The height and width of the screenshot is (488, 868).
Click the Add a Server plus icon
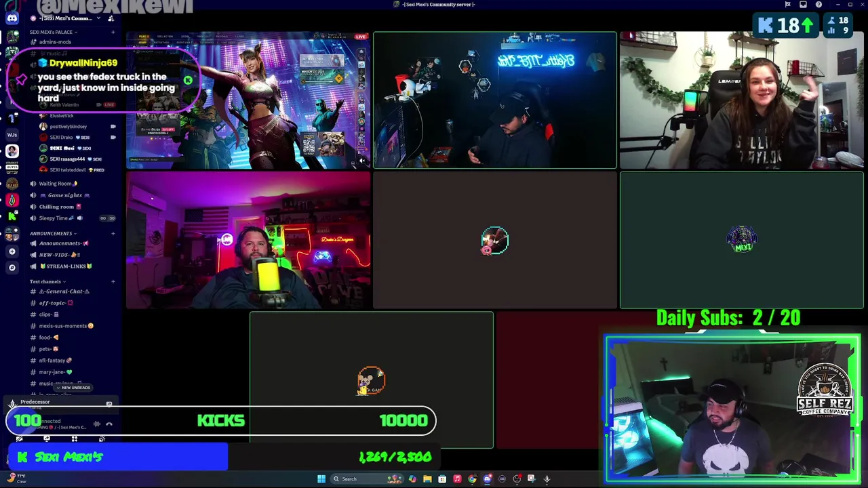12,251
